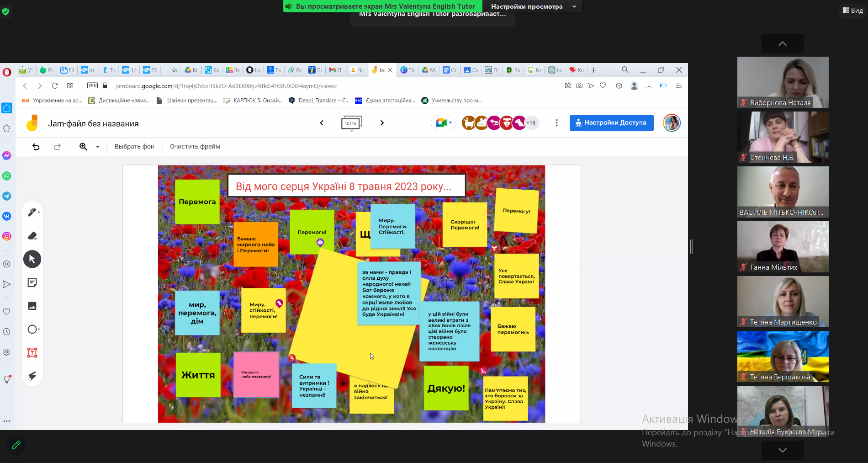Go to the next frame
Image resolution: width=868 pixels, height=463 pixels.
tap(382, 122)
